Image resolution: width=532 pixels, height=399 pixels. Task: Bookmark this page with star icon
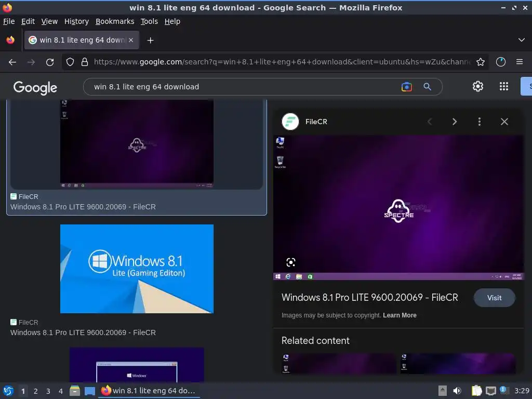tap(481, 62)
